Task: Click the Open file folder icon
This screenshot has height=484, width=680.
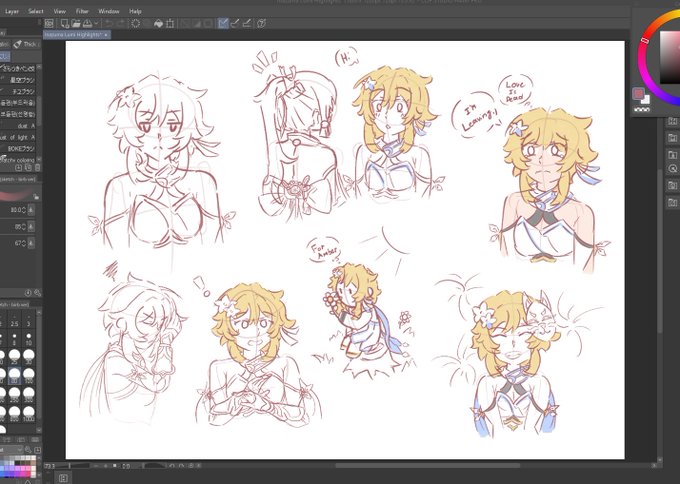Action: coord(76,23)
